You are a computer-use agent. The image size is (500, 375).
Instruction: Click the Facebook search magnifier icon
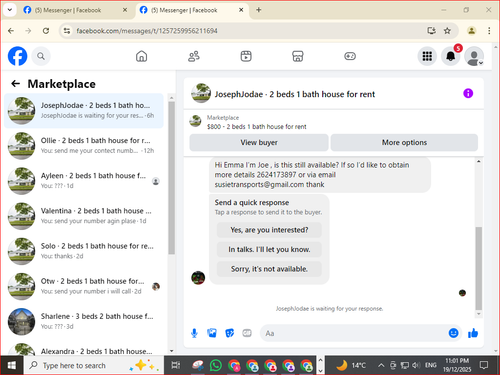[41, 56]
